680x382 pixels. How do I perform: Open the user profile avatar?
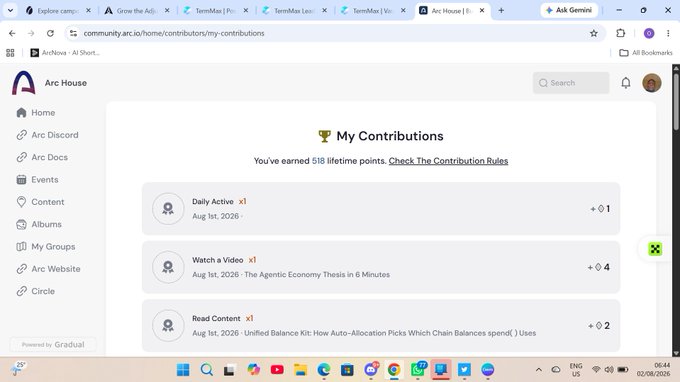coord(651,83)
